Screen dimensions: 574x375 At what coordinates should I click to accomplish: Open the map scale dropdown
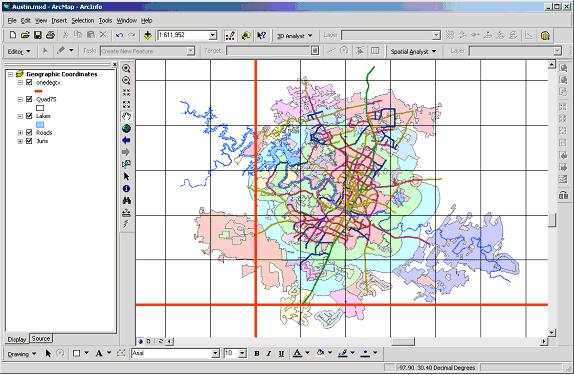(213, 36)
